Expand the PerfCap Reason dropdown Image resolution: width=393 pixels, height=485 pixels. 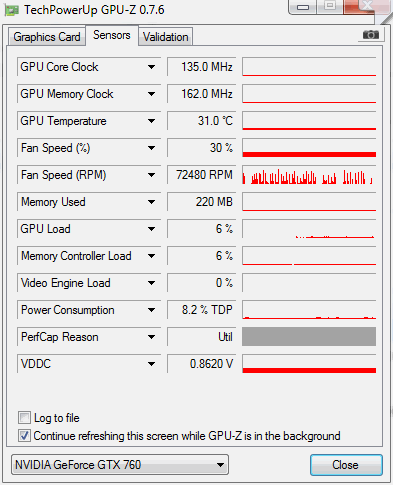[151, 337]
